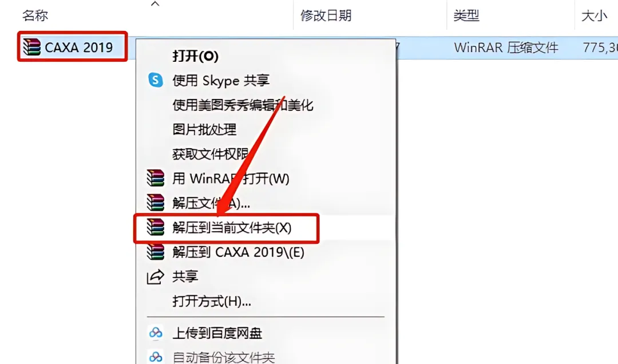Choose 图片批处理 in the context menu

(x=204, y=129)
